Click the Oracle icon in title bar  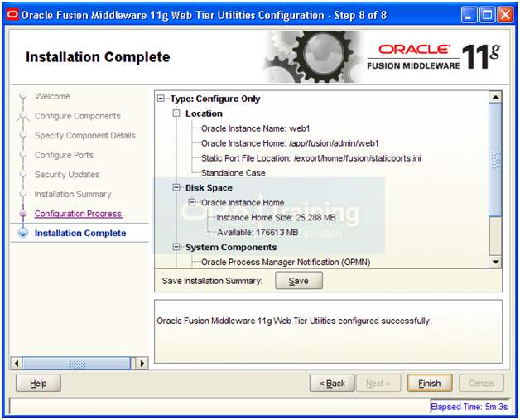[x=12, y=15]
